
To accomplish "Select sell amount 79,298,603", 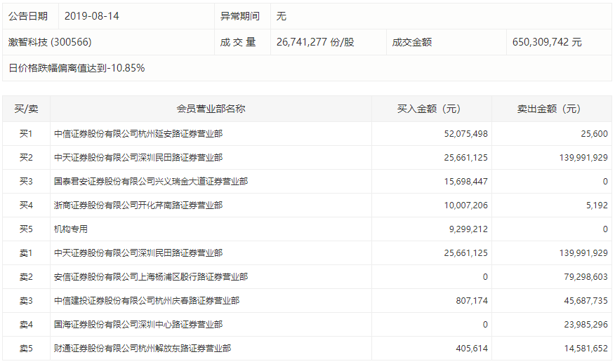I will pos(586,277).
